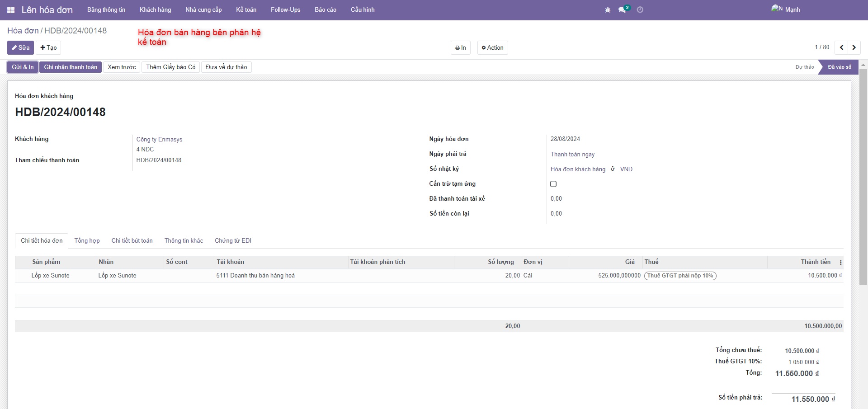Switch to the Chi tiết bút toán tab

click(x=132, y=241)
